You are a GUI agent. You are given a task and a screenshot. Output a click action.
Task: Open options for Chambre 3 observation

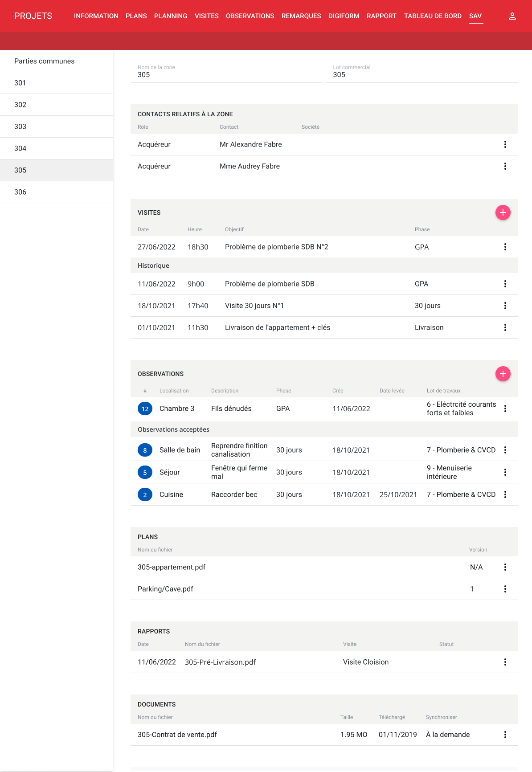[505, 408]
